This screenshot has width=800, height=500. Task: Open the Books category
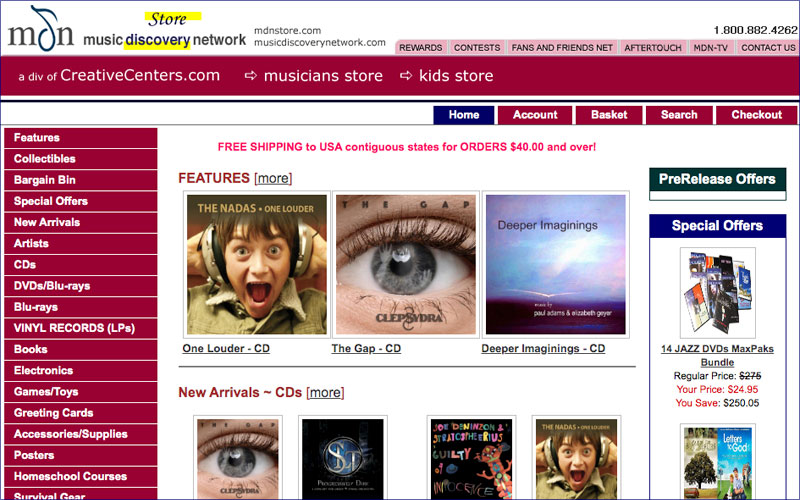click(81, 349)
